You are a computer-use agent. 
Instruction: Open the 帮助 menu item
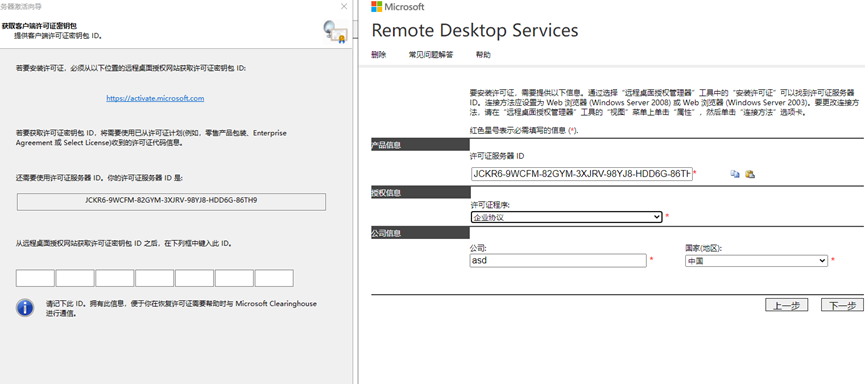tap(483, 55)
